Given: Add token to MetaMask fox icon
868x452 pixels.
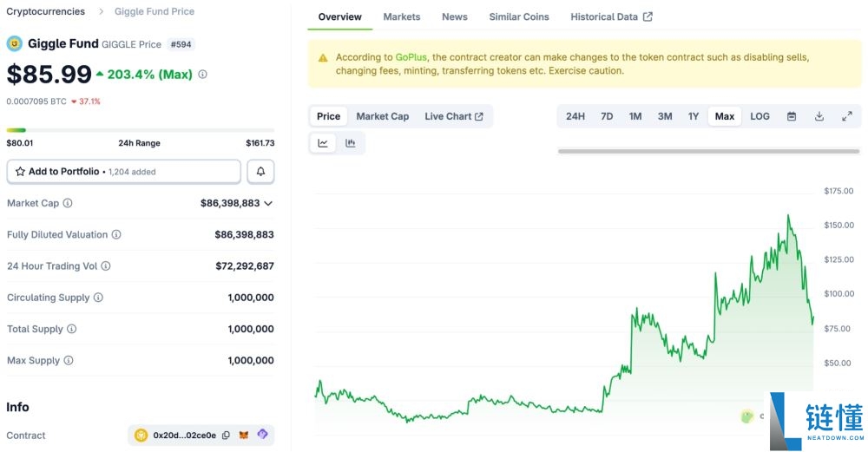Looking at the screenshot, I should pyautogui.click(x=244, y=436).
